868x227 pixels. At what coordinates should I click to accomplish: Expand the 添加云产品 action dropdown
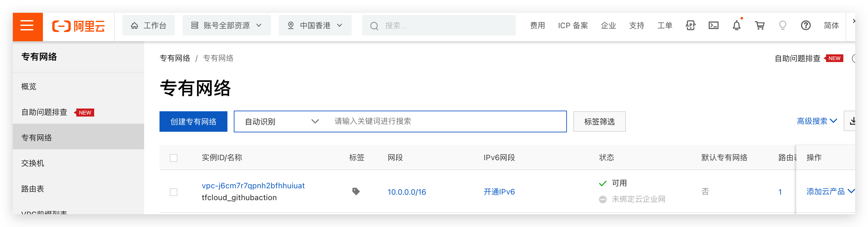(830, 192)
